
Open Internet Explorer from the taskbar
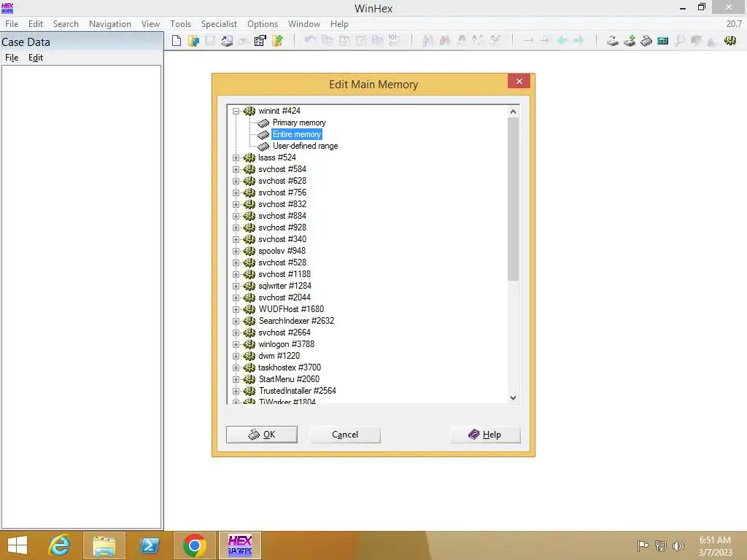pyautogui.click(x=60, y=545)
